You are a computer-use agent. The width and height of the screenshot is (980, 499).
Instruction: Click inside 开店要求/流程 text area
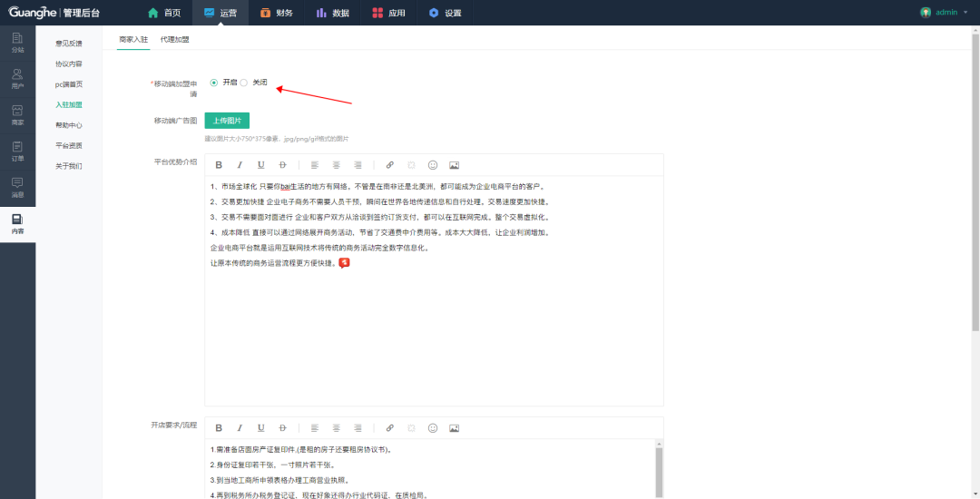[428, 469]
